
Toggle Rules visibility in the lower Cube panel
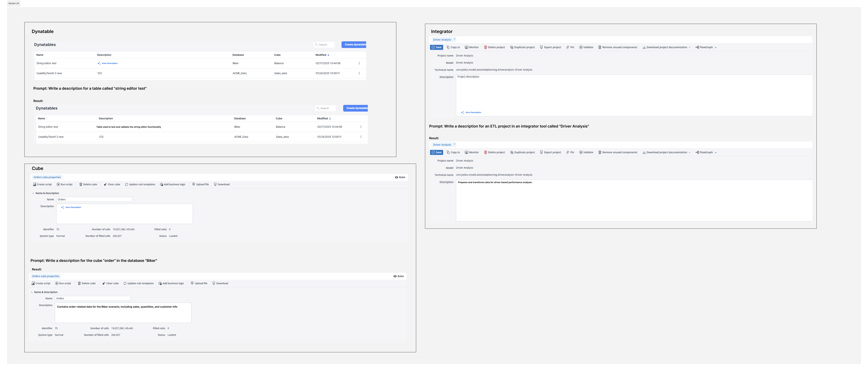pyautogui.click(x=399, y=276)
